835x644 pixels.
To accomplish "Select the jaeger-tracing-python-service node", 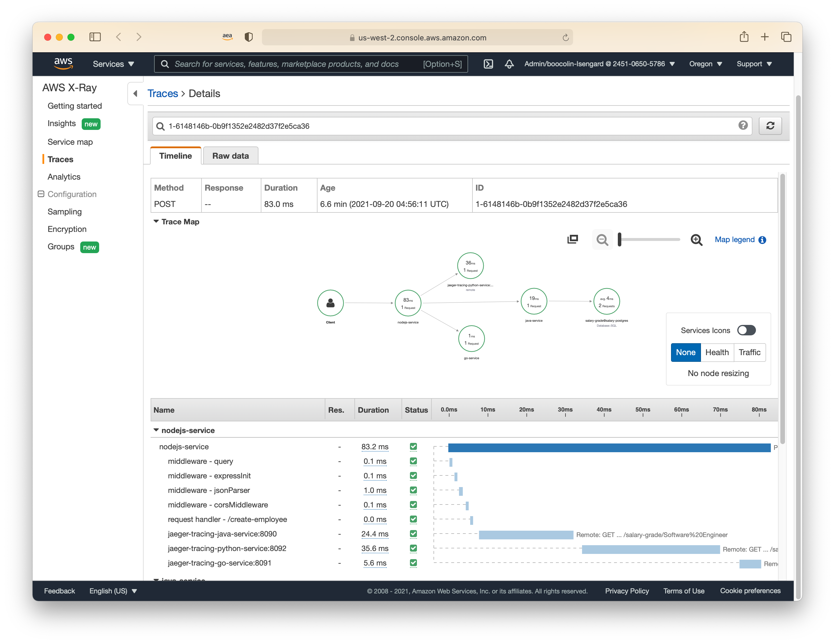I will [x=470, y=266].
